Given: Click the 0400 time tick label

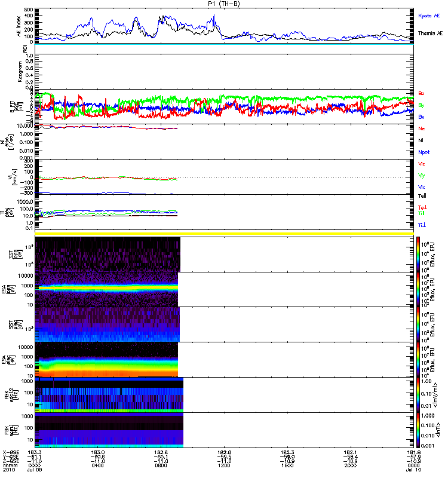Looking at the screenshot, I should [x=98, y=465].
